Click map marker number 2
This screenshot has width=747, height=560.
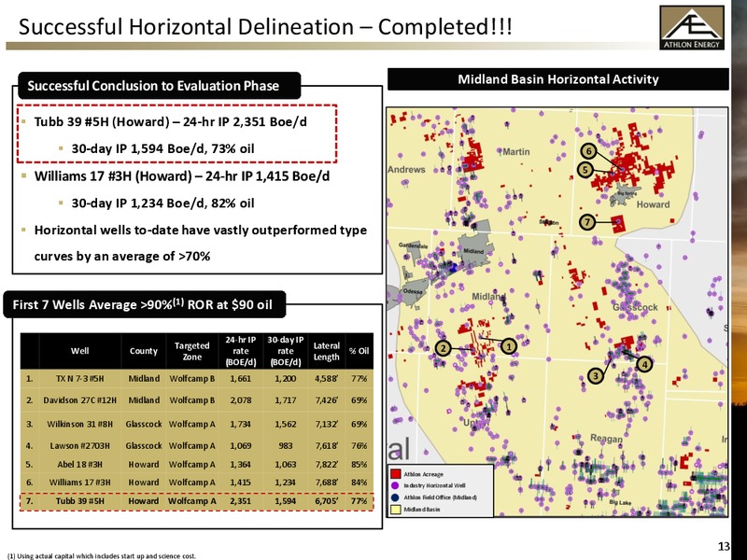pyautogui.click(x=443, y=348)
